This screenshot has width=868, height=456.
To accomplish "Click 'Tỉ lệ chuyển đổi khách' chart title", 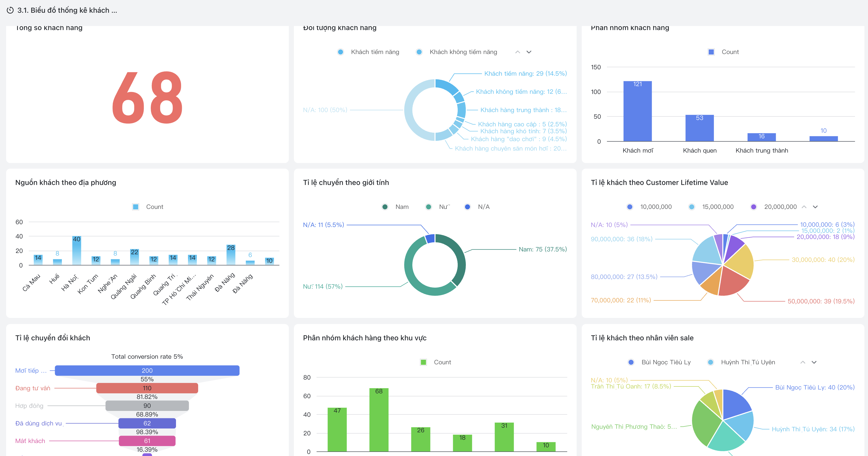I will point(52,338).
